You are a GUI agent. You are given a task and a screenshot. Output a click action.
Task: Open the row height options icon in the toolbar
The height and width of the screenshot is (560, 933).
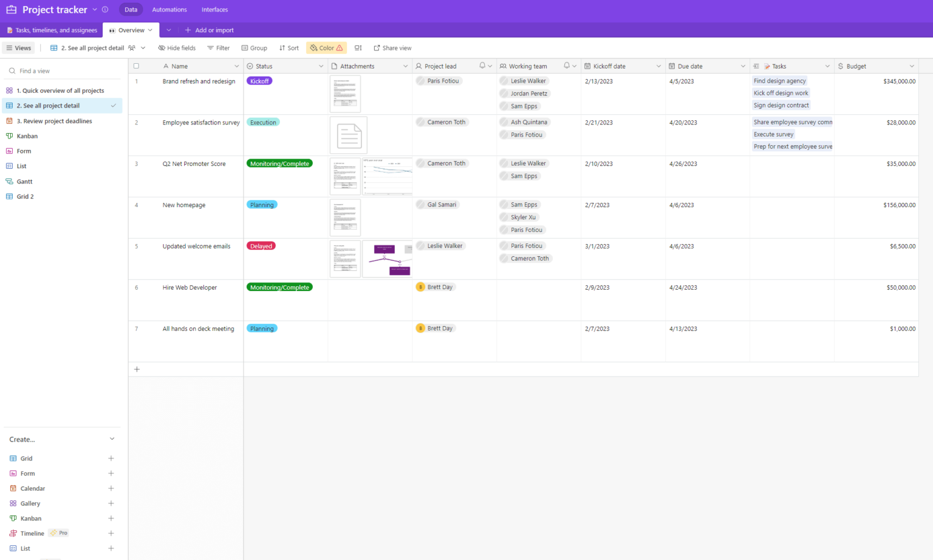click(358, 47)
